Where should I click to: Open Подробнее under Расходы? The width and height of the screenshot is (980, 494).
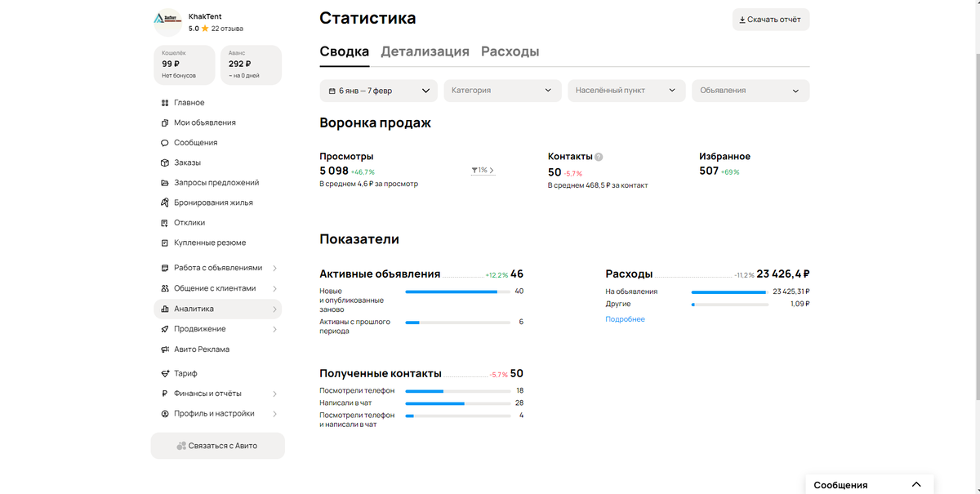[625, 319]
